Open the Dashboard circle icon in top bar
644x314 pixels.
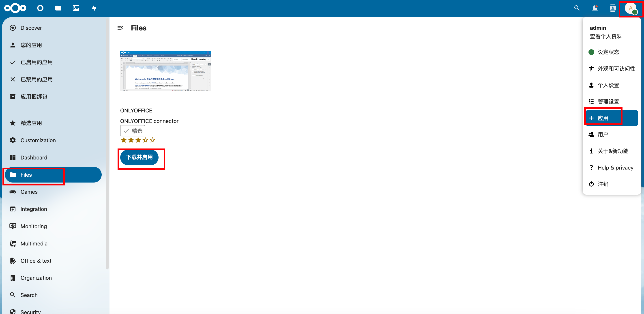(40, 8)
